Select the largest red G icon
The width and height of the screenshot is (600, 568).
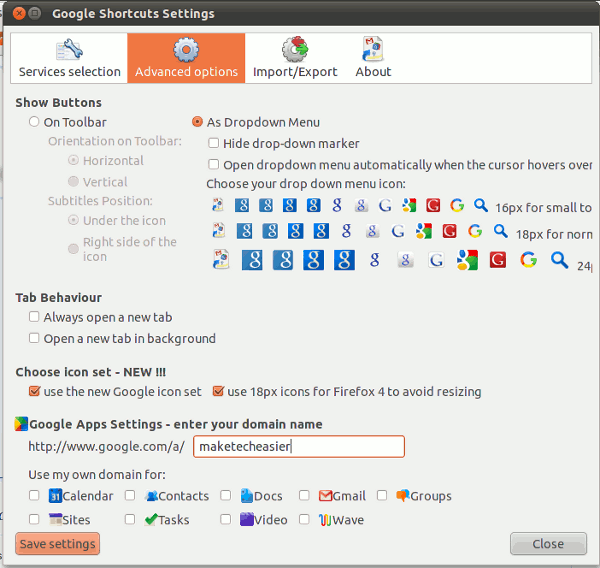tap(497, 260)
